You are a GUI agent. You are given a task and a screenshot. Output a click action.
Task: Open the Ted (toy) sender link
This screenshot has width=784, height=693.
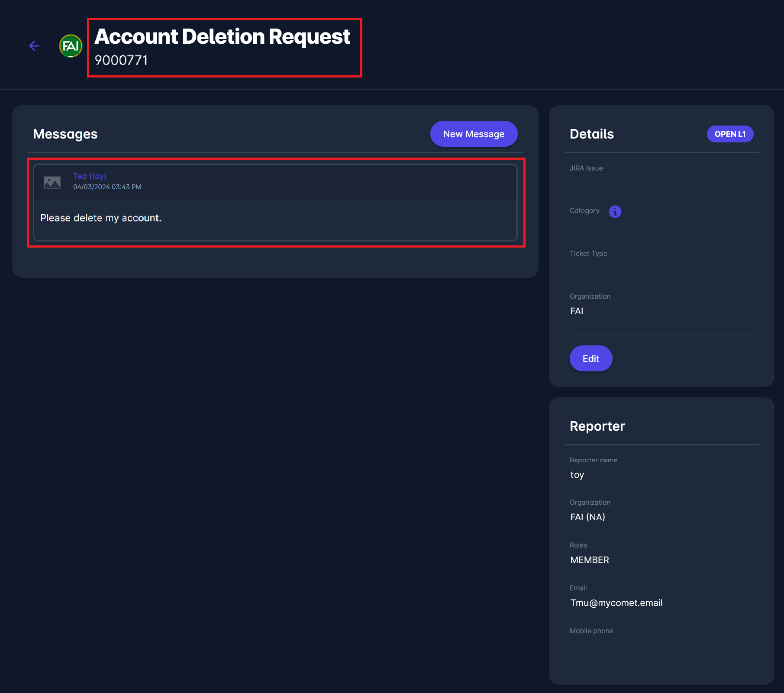tap(90, 176)
